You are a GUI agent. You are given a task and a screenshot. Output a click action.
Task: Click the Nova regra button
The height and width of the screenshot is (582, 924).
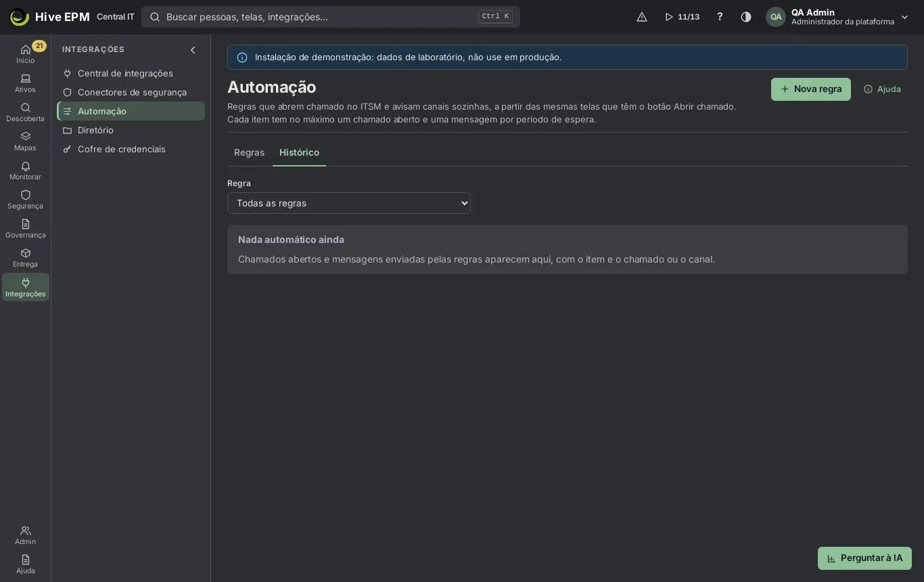[x=811, y=89]
